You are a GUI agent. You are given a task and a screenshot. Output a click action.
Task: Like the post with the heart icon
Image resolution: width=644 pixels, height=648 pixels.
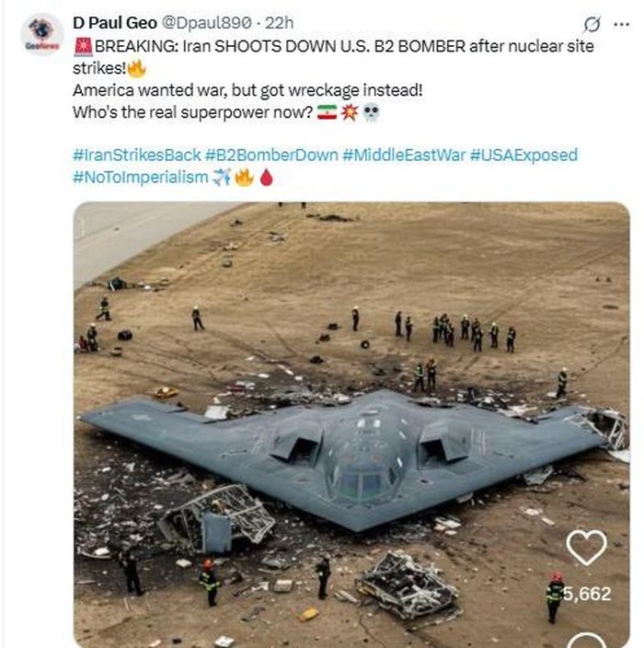coord(586,549)
